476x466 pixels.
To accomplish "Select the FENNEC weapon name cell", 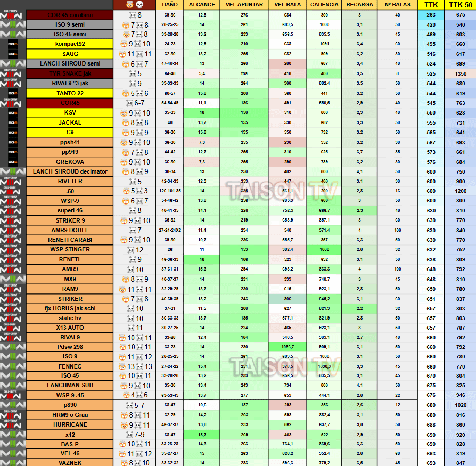I will pyautogui.click(x=69, y=367).
